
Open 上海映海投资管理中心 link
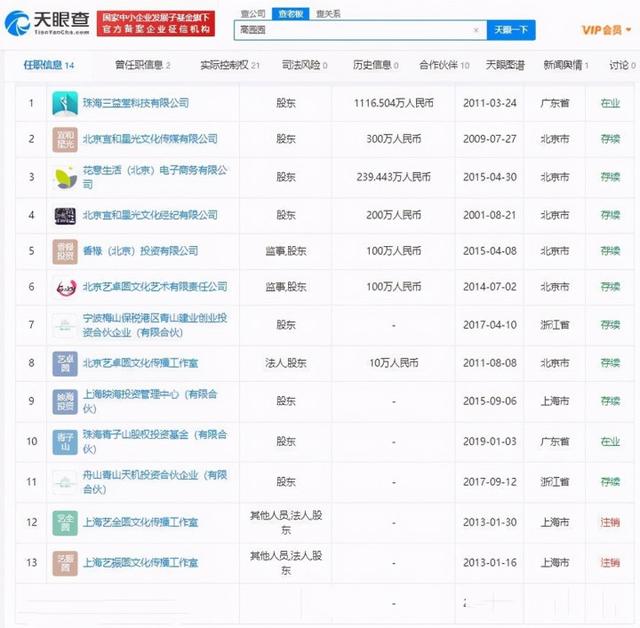pos(150,401)
